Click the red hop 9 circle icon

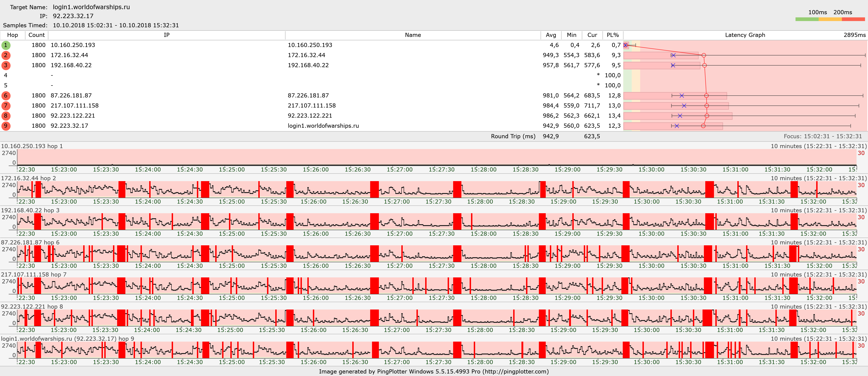pyautogui.click(x=6, y=126)
